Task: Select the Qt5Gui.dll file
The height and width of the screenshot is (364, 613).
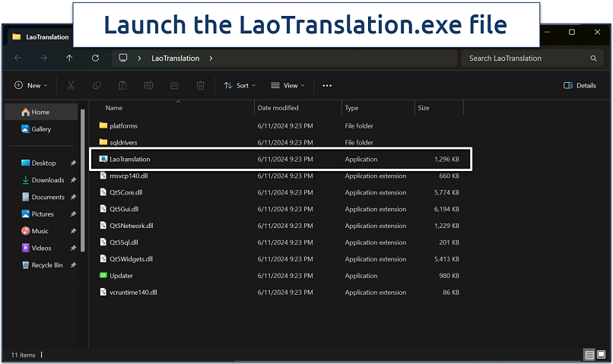Action: pyautogui.click(x=281, y=209)
